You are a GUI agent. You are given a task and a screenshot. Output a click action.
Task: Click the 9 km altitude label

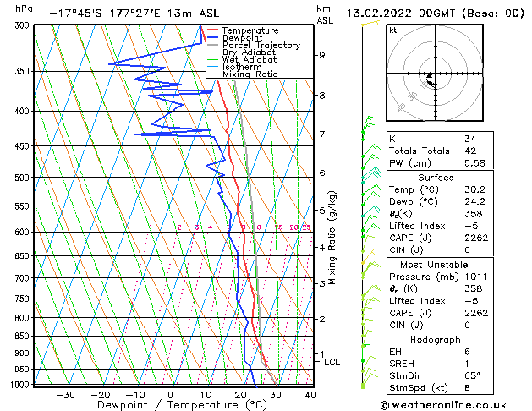pos(322,55)
